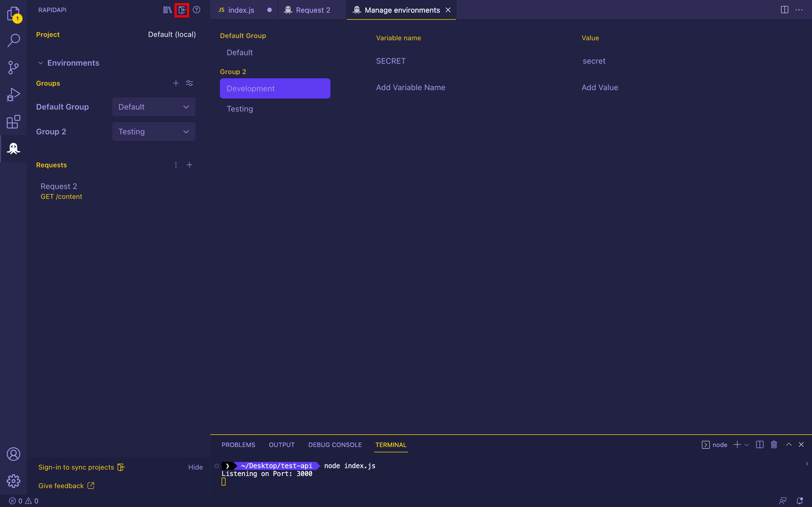Viewport: 812px width, 507px height.
Task: Expand the Default Group dropdown selector
Action: click(x=154, y=107)
